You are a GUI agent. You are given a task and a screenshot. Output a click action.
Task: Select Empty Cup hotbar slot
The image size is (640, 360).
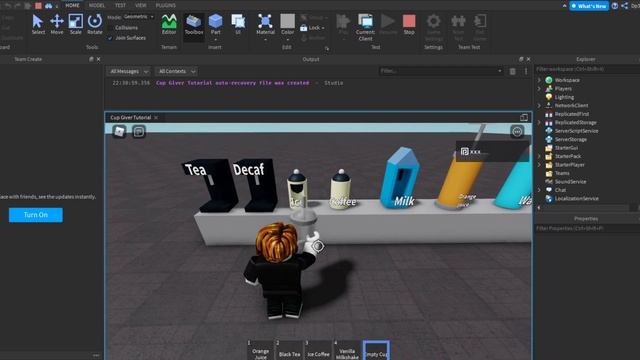point(376,351)
